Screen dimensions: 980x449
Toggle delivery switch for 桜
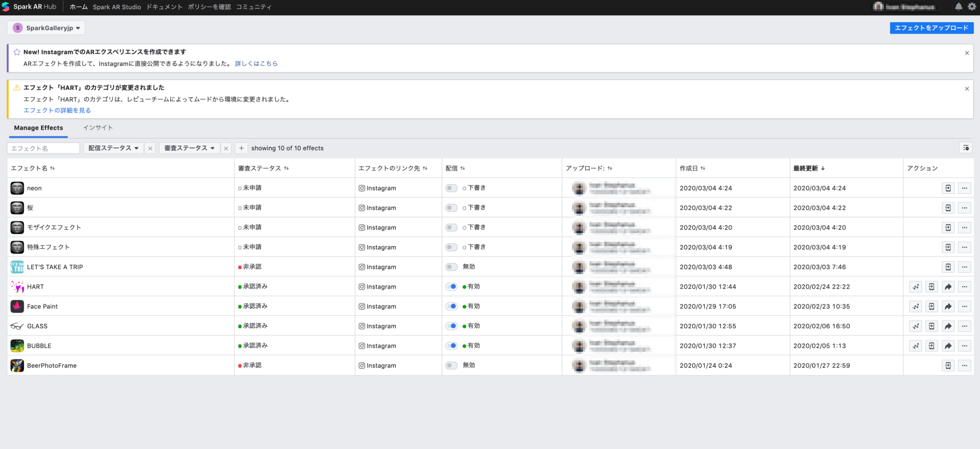[x=451, y=208]
